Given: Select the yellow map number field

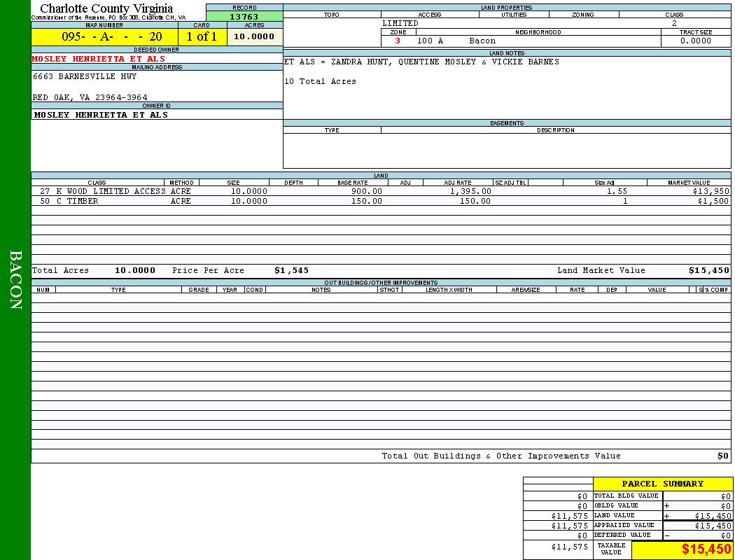Looking at the screenshot, I should pos(104,37).
